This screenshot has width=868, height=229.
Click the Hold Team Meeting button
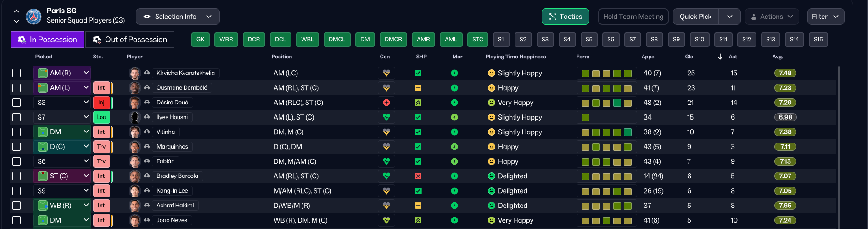633,17
